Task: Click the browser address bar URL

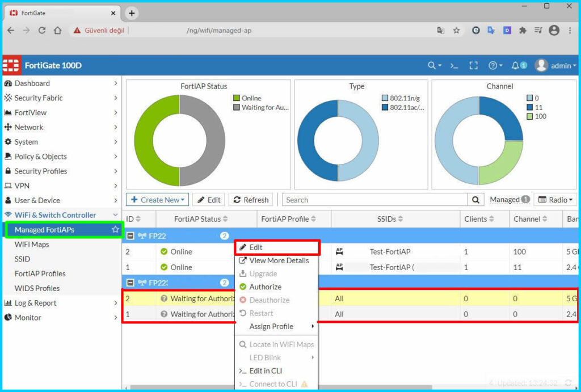Action: (x=218, y=31)
